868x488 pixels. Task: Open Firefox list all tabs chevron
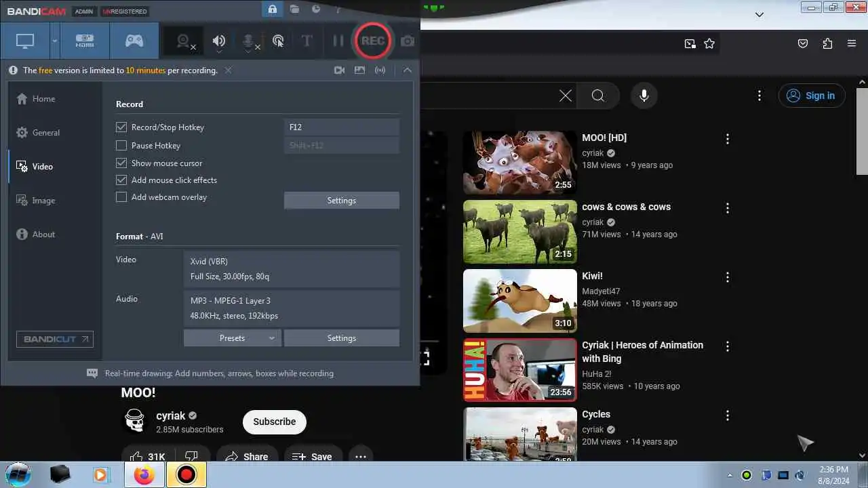click(x=759, y=14)
